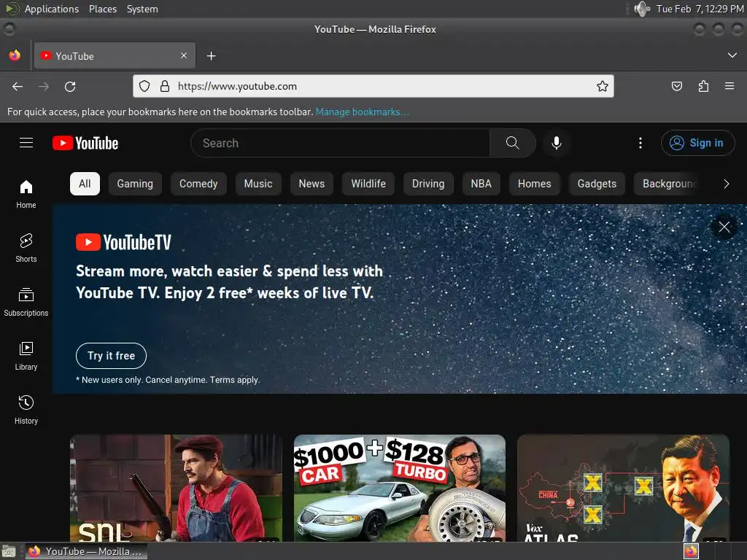Screen dimensions: 747x560
Task: Open the Manage bookmarks link
Action: point(362,112)
